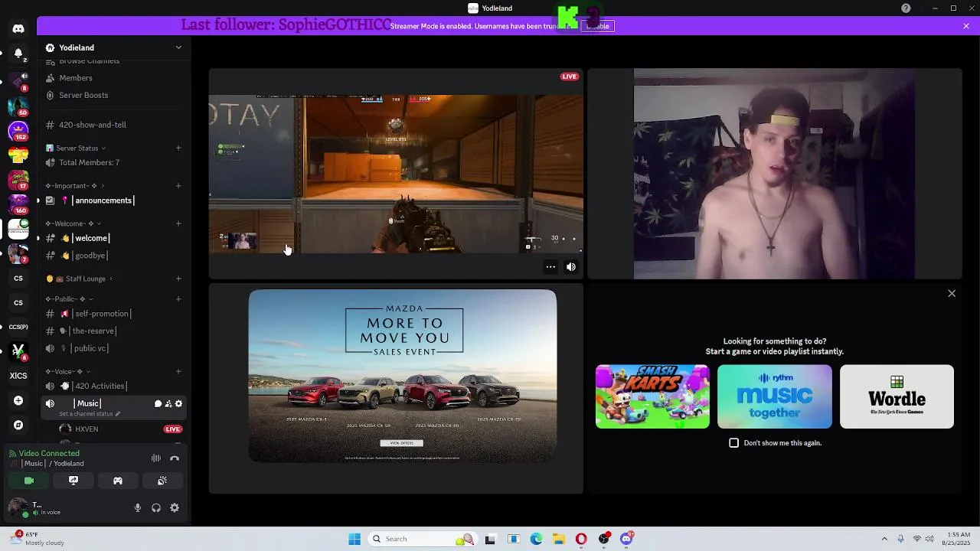The image size is (980, 551).
Task: Open File Explorer in taskbar
Action: coord(559,539)
